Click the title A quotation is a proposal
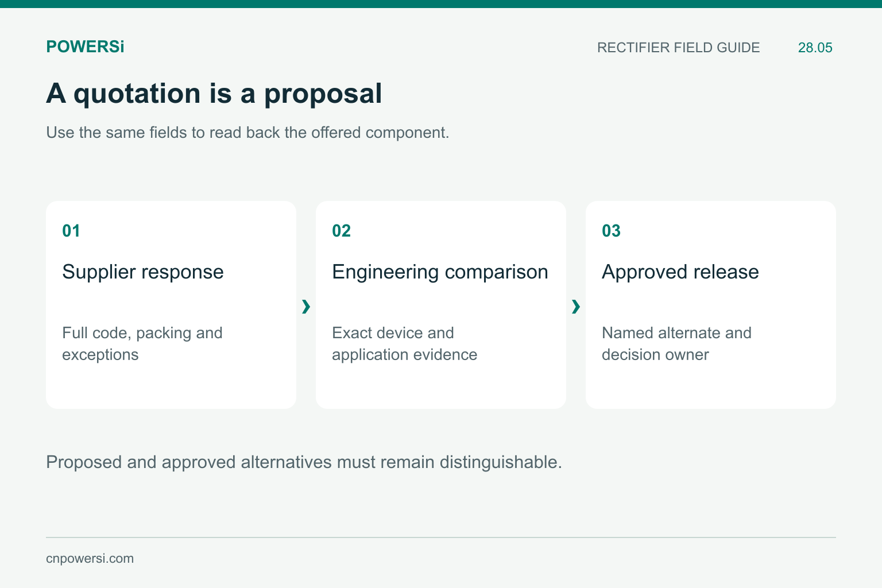Screen dimensions: 882x588 coord(214,94)
